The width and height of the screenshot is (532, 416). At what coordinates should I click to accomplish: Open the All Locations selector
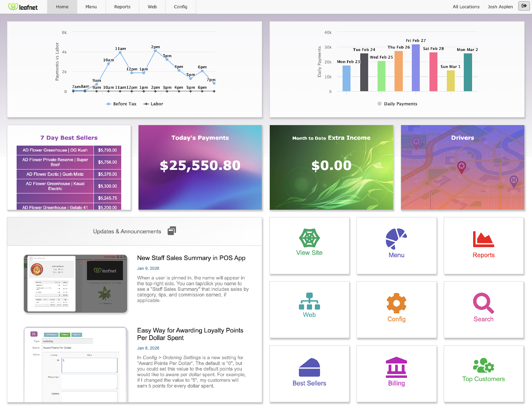(466, 7)
